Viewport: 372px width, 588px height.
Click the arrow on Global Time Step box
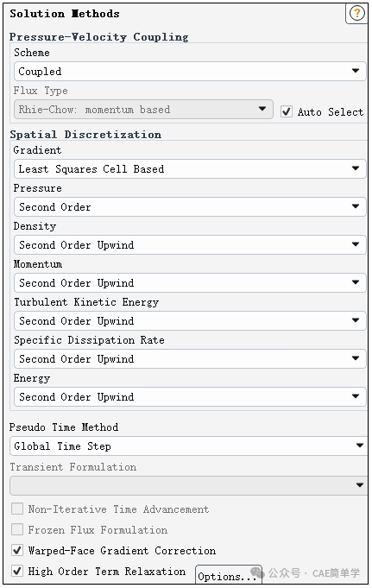[360, 446]
